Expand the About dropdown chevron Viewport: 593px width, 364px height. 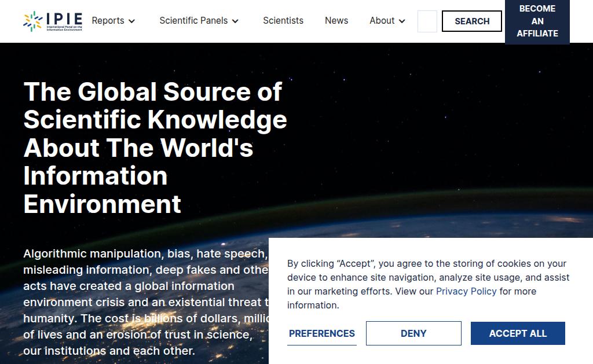click(402, 21)
